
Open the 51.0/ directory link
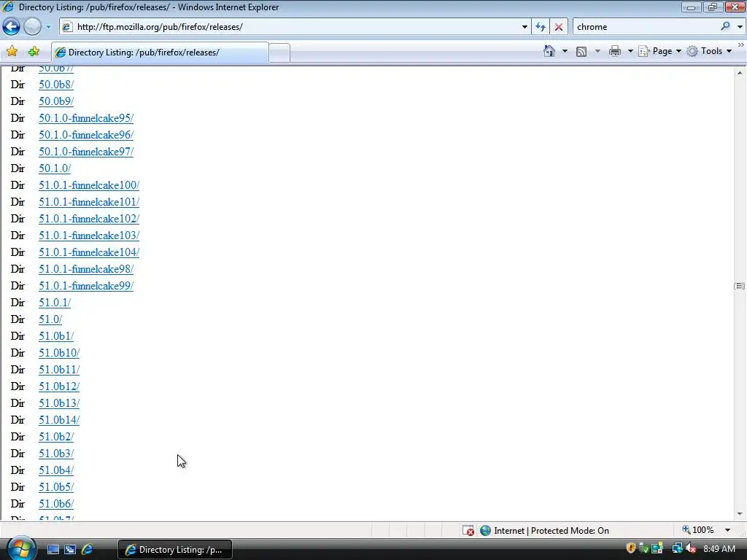50,319
